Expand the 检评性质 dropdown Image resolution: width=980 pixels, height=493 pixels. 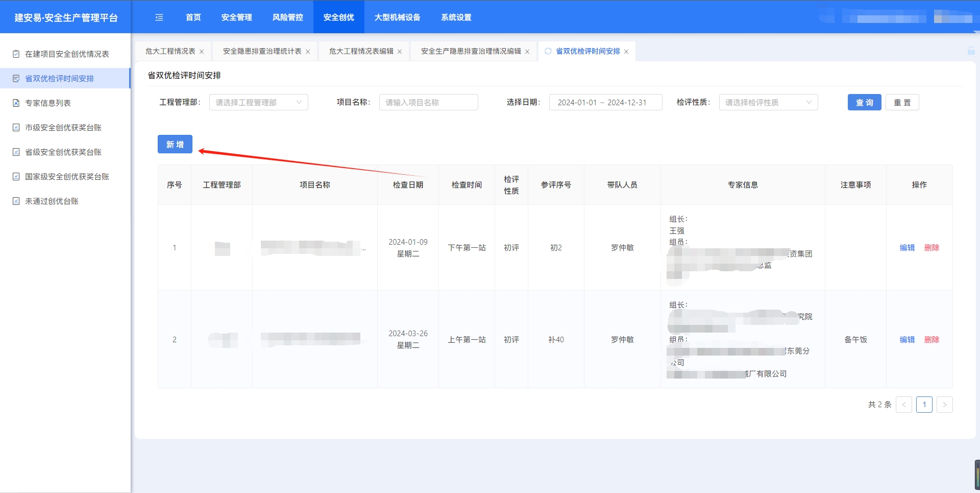tap(768, 102)
